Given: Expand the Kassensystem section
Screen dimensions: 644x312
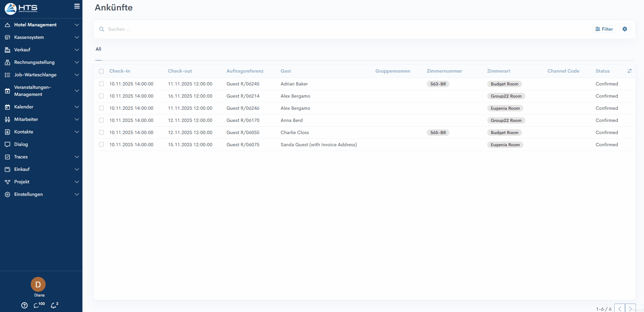Looking at the screenshot, I should (x=29, y=37).
